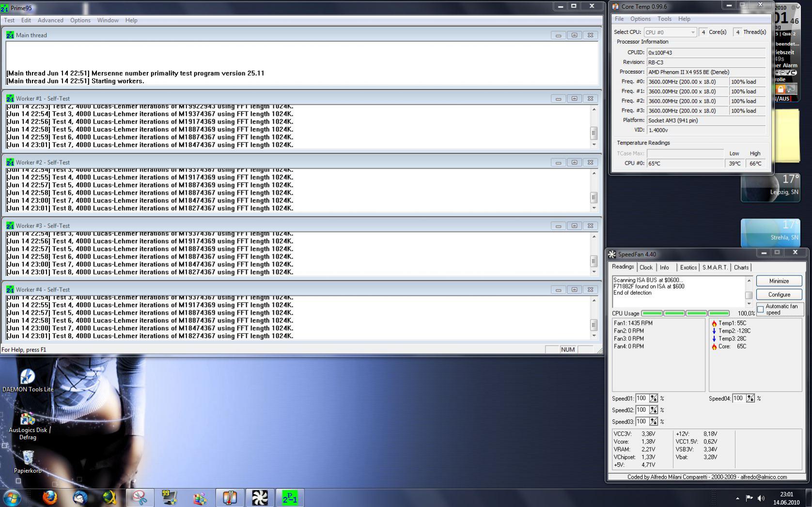Screen dimensions: 812x507
Task: Open the Options menu in Prime95
Action: (x=80, y=20)
